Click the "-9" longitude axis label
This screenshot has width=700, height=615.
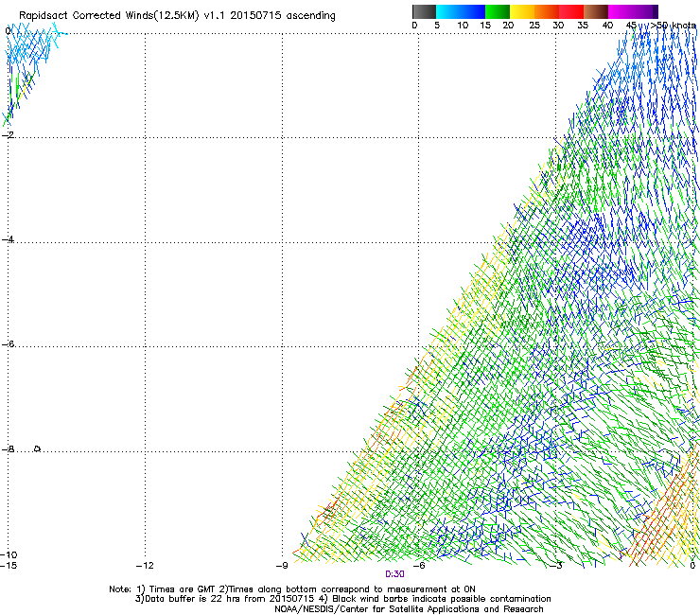tap(282, 566)
